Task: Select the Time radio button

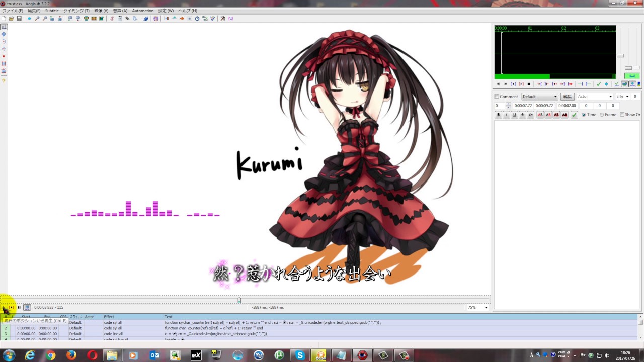Action: tap(584, 115)
